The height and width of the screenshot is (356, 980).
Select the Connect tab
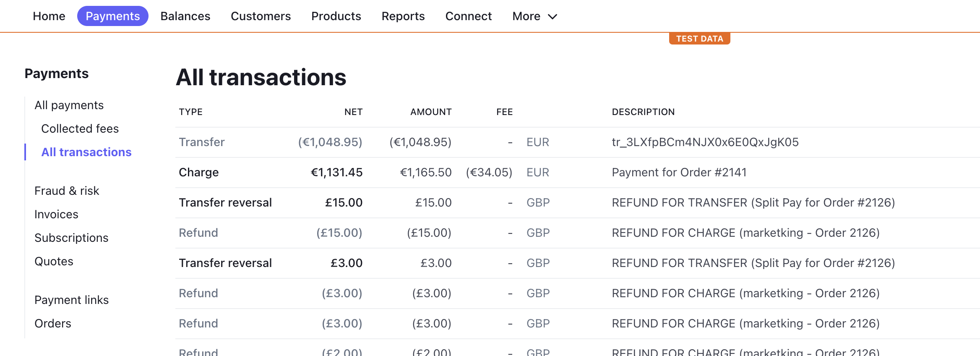(x=469, y=16)
